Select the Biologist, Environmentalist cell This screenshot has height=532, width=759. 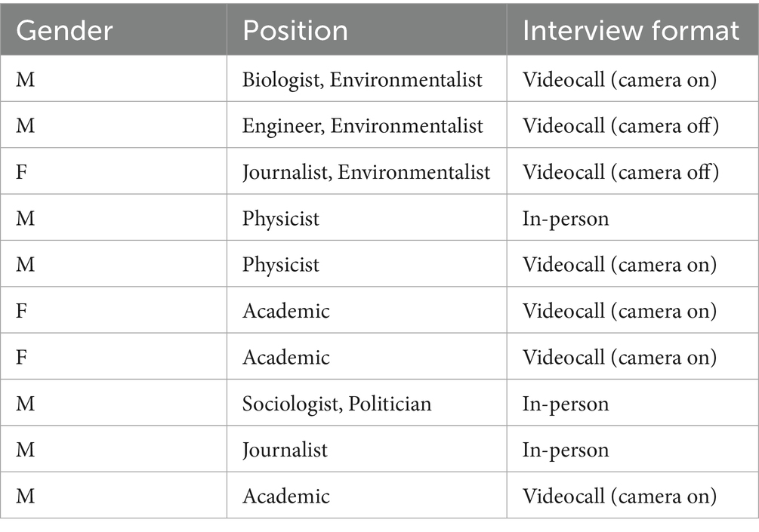click(x=362, y=79)
